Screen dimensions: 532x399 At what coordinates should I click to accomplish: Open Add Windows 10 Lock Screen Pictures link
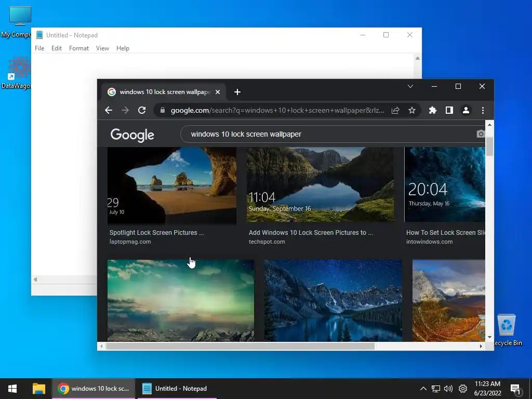point(311,233)
